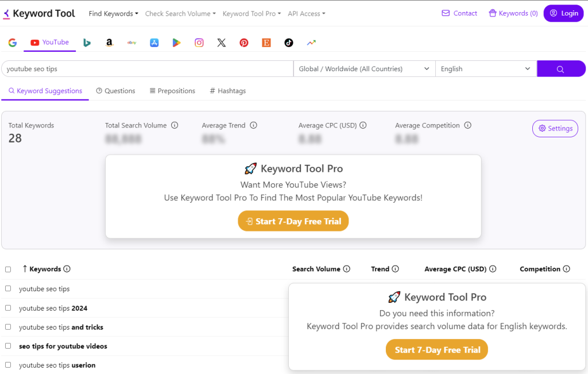Click the Trend column header

click(380, 269)
